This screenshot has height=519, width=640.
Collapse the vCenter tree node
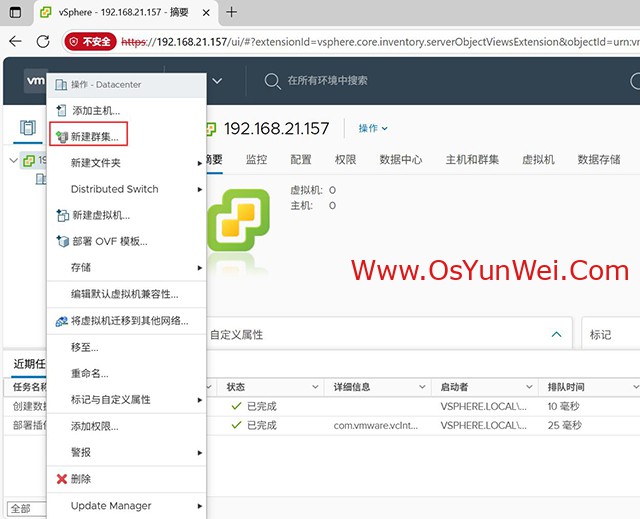tap(13, 160)
